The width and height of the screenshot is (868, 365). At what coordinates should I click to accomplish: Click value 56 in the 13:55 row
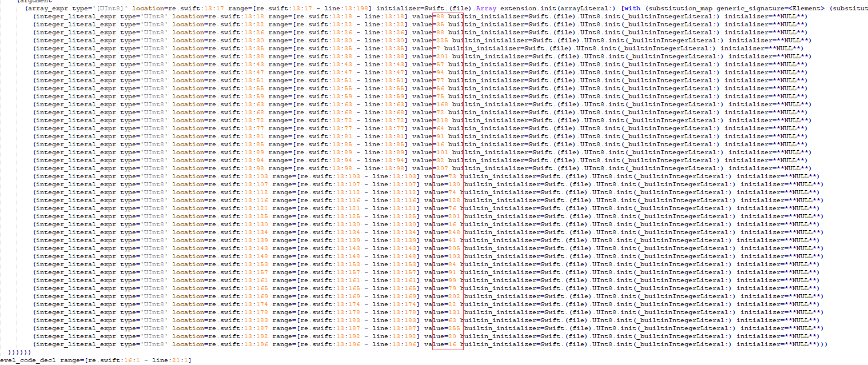tap(440, 89)
